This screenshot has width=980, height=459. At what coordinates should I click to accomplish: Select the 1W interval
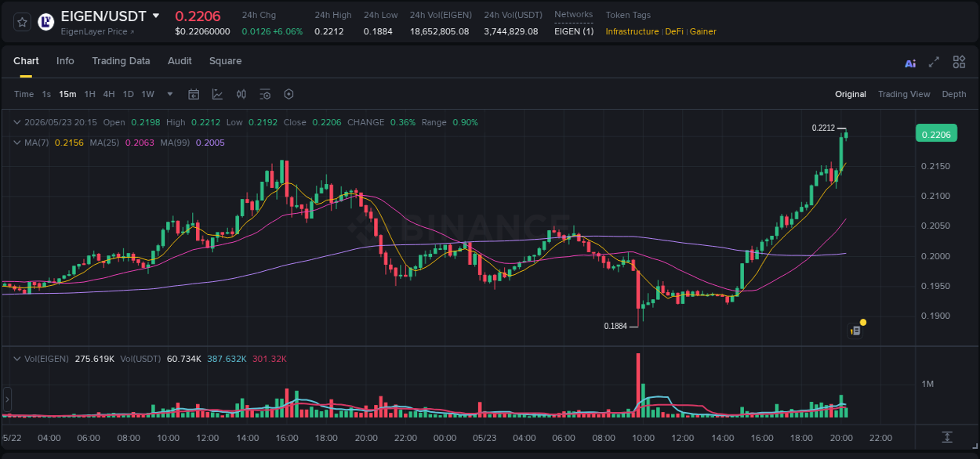147,94
